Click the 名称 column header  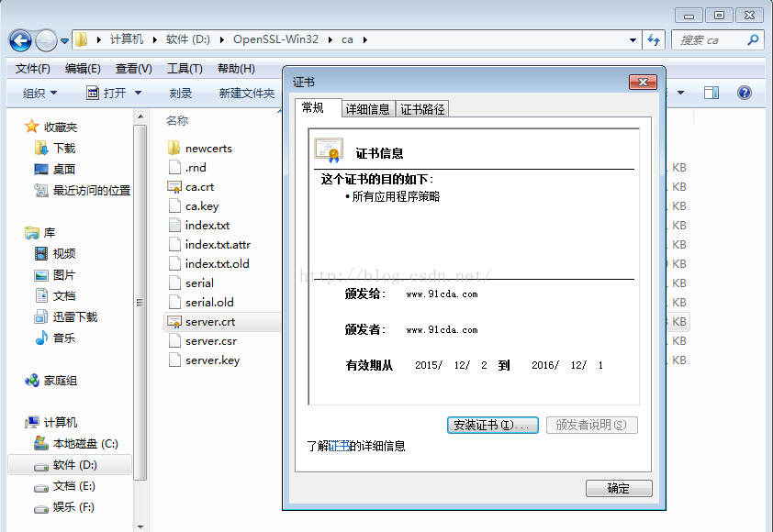point(177,120)
